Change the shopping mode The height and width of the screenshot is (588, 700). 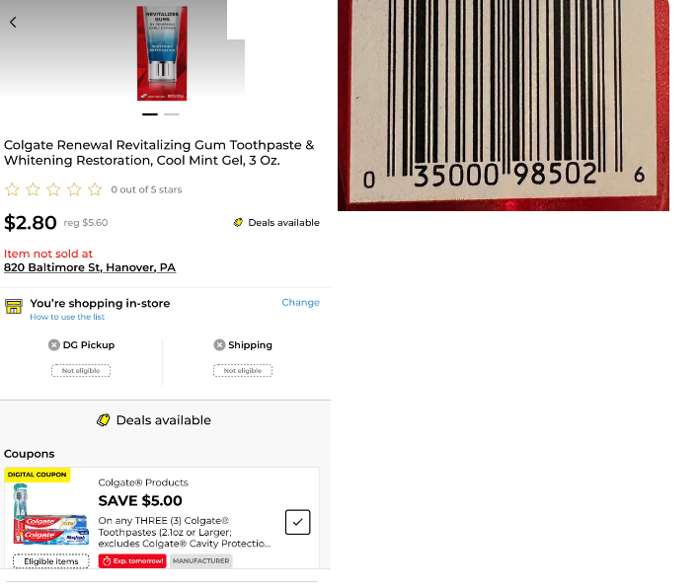coord(300,302)
